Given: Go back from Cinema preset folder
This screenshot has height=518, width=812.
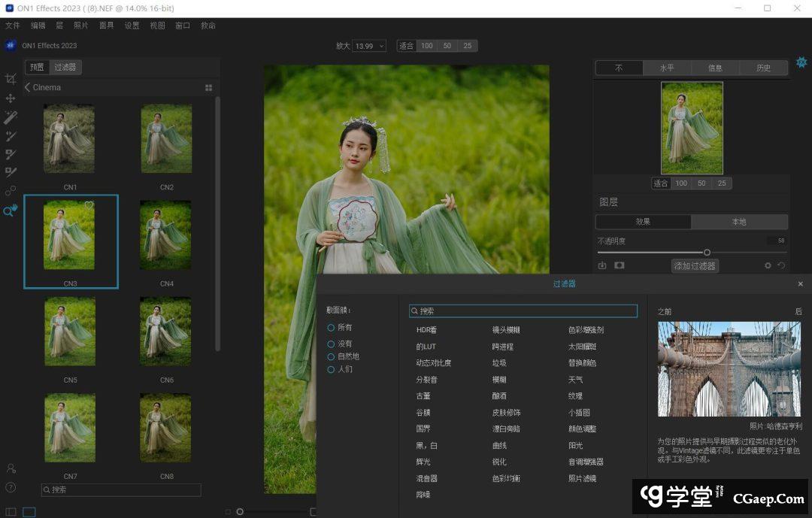Looking at the screenshot, I should (28, 88).
